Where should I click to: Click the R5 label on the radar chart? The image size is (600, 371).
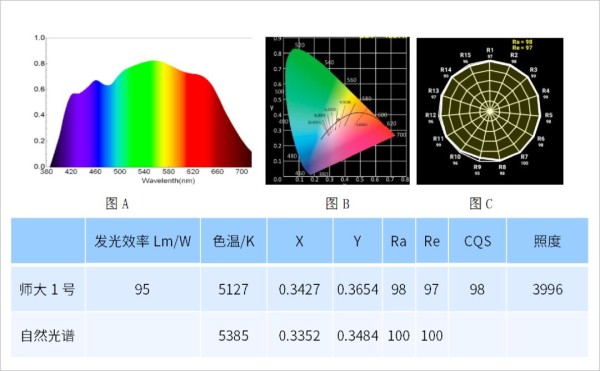point(549,115)
